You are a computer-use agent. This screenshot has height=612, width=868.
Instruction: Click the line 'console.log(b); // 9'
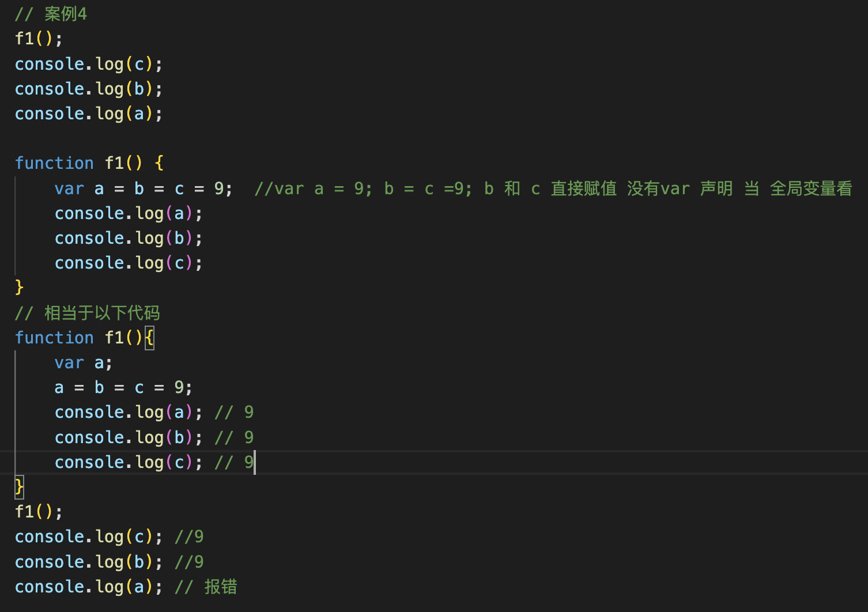pyautogui.click(x=154, y=437)
